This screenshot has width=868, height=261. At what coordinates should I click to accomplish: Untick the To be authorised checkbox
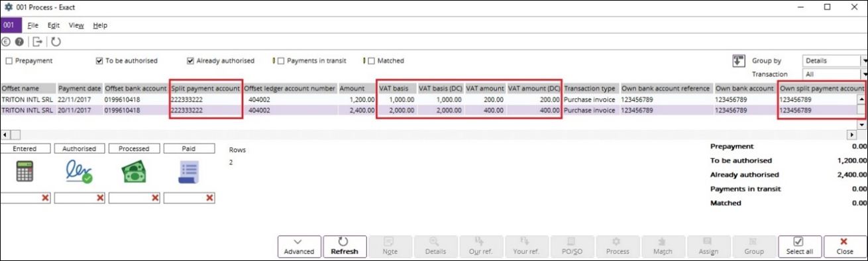click(100, 60)
